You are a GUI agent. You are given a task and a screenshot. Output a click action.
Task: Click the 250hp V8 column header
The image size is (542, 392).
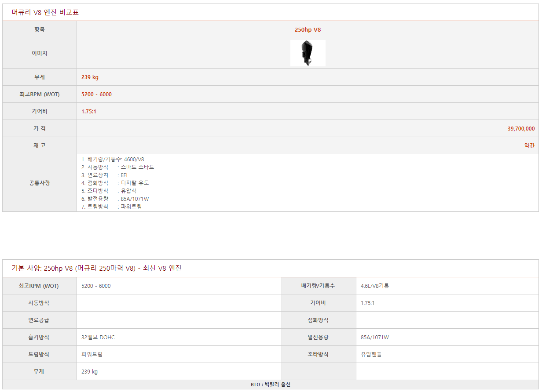tap(308, 30)
